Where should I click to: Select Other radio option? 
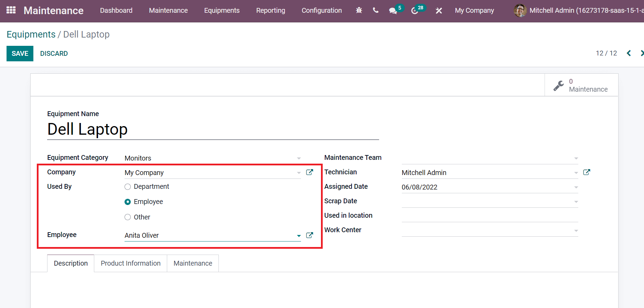point(128,217)
